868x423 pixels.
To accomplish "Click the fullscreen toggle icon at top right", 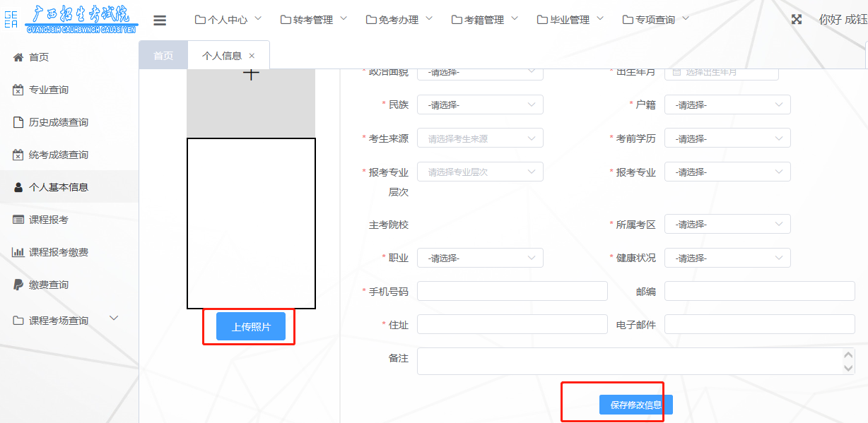I will [796, 20].
